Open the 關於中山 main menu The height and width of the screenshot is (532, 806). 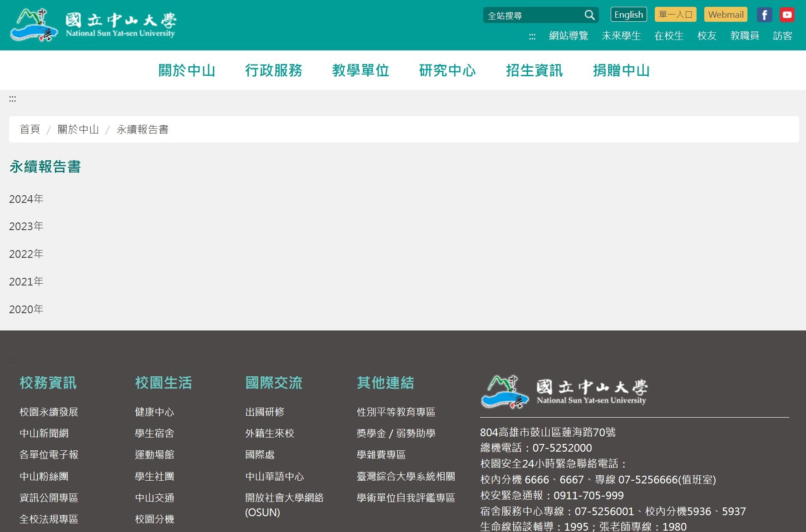click(187, 70)
